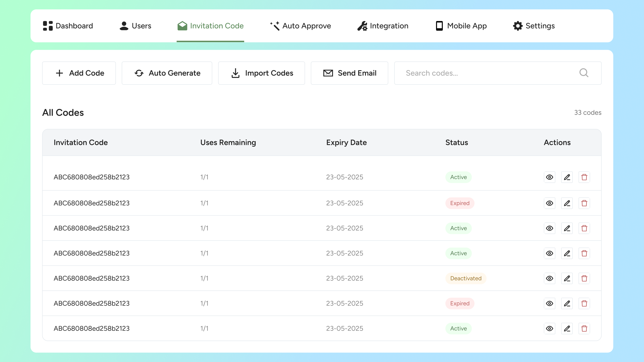Screen dimensions: 644x362
Task: Click the Send Email button
Action: (349, 73)
